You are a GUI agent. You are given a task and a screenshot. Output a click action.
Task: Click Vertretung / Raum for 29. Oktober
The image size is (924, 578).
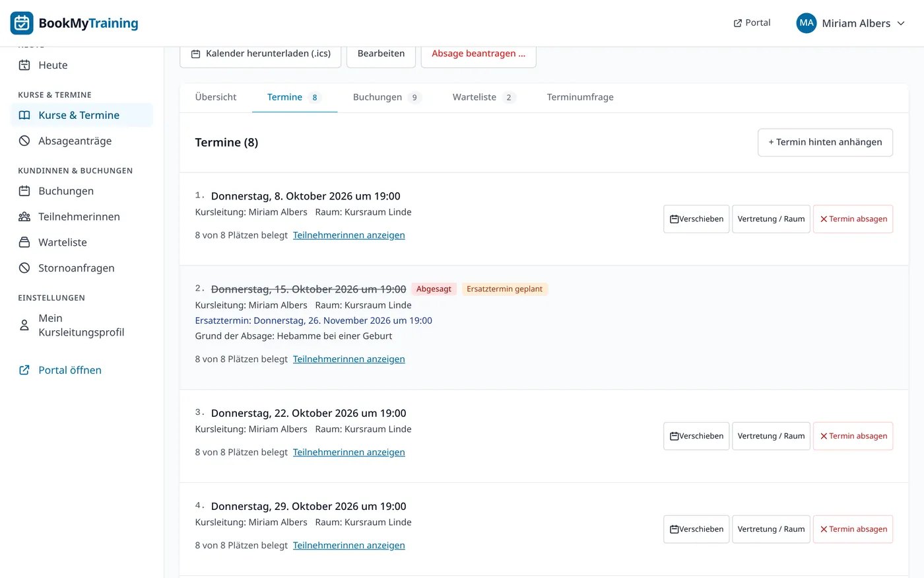coord(771,530)
